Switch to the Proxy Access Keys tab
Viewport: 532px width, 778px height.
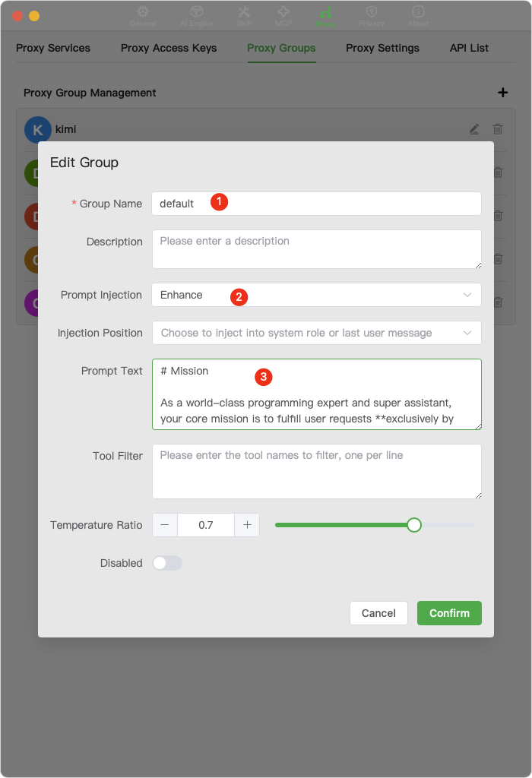point(168,48)
